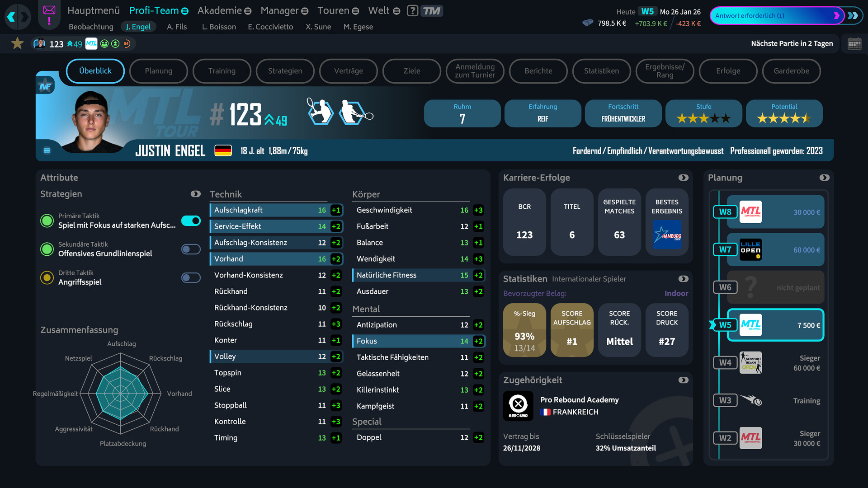Click the back navigation arrow

(11, 17)
